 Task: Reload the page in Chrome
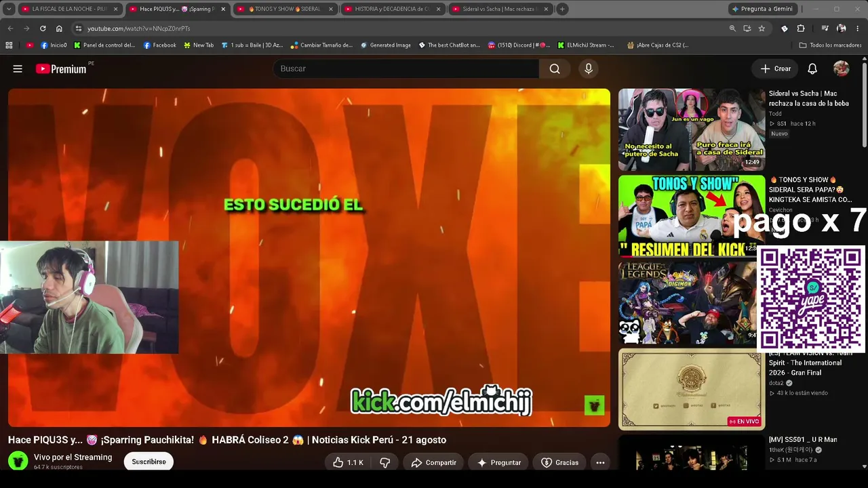point(43,28)
